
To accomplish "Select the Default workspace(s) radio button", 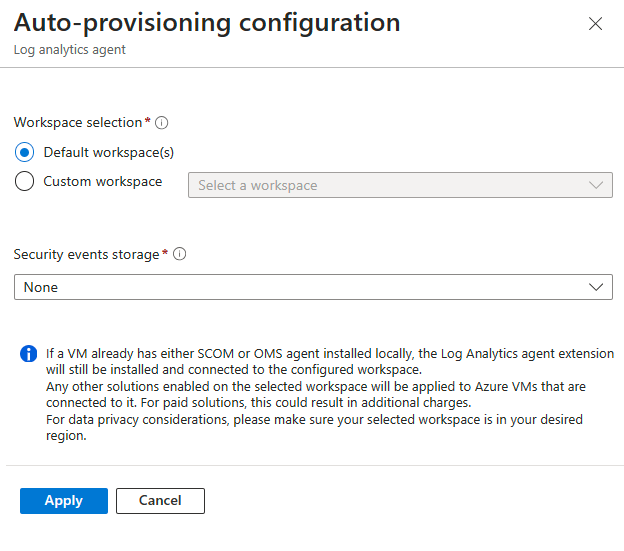I will coord(24,152).
